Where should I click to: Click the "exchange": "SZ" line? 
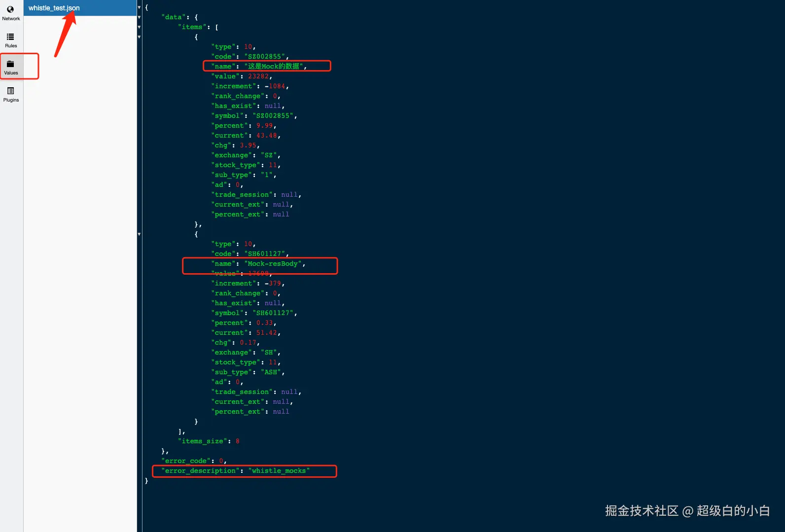[x=246, y=155]
